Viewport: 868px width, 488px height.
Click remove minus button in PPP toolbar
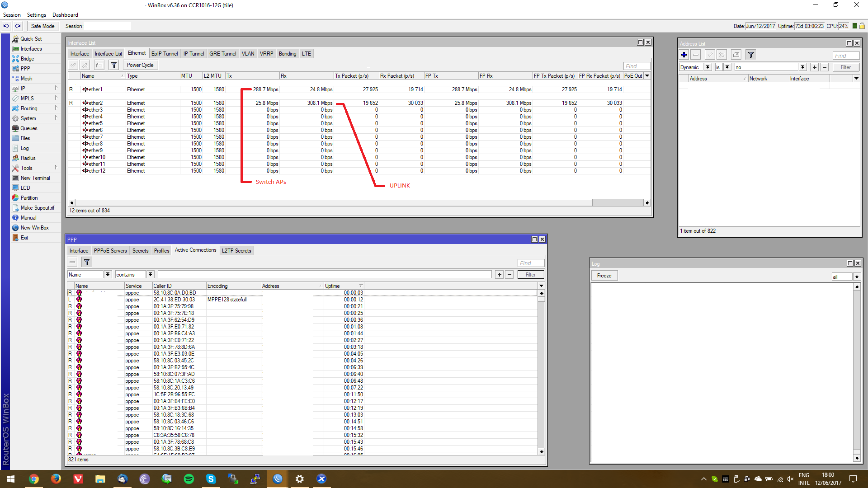pos(72,262)
